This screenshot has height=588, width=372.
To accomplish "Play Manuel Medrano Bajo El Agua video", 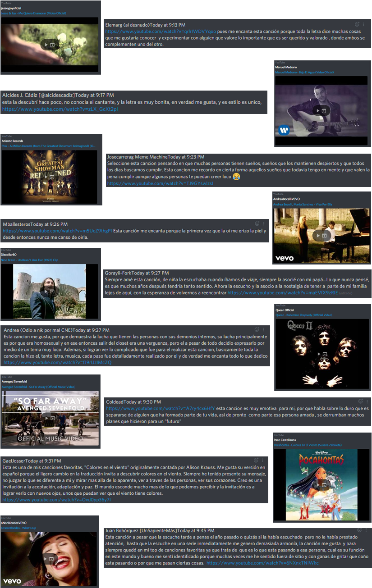I will pos(317,111).
